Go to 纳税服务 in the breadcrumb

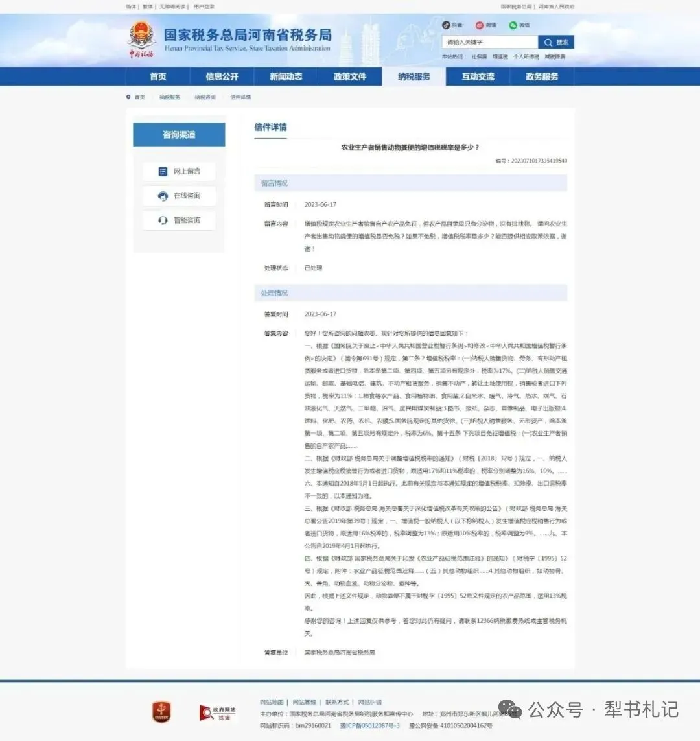click(x=170, y=97)
